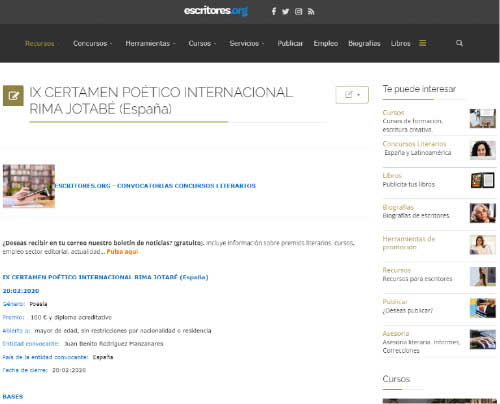Open the sidebar Libros link
This screenshot has width=500, height=404.
[x=392, y=175]
